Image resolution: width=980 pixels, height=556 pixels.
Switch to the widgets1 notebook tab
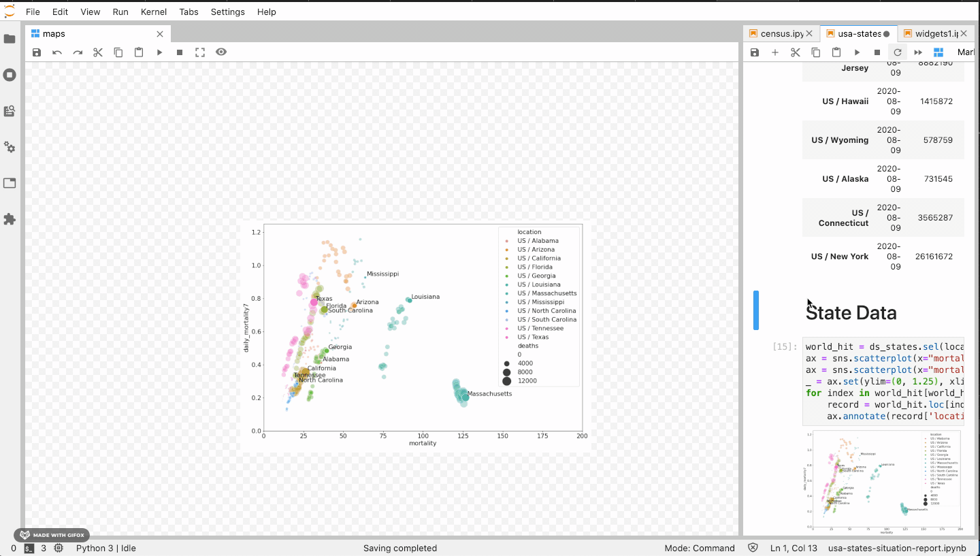coord(936,33)
